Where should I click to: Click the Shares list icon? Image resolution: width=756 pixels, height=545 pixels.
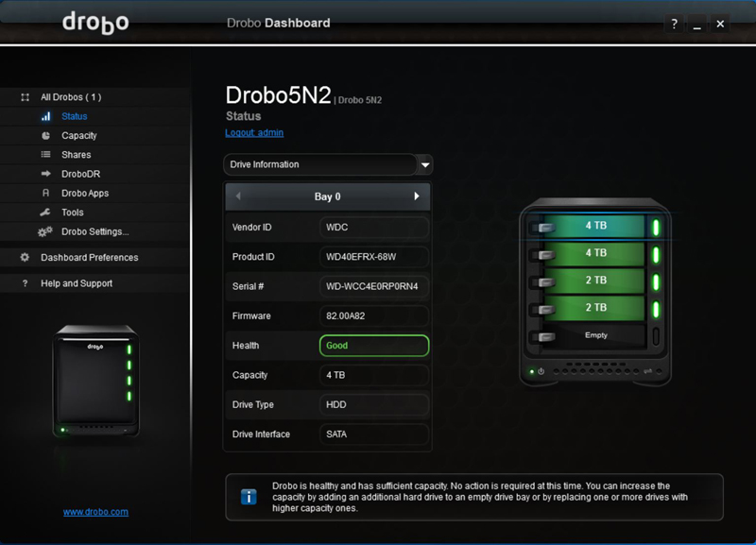[45, 155]
